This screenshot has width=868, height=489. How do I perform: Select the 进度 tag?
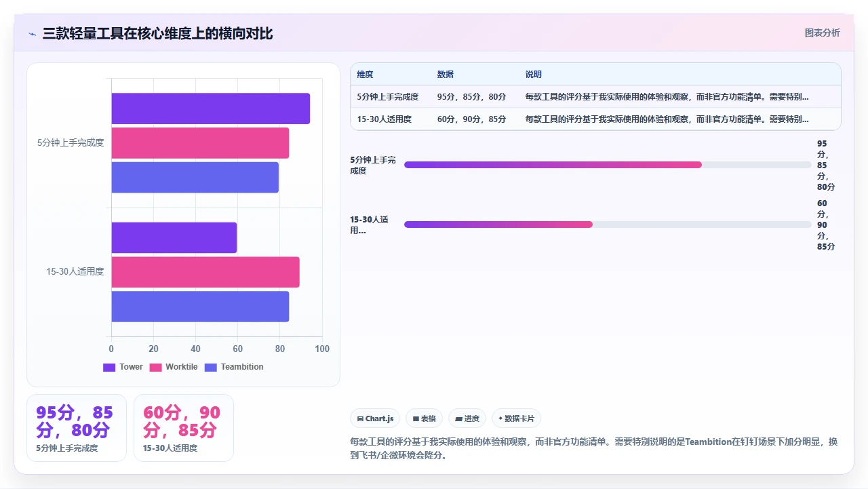467,418
